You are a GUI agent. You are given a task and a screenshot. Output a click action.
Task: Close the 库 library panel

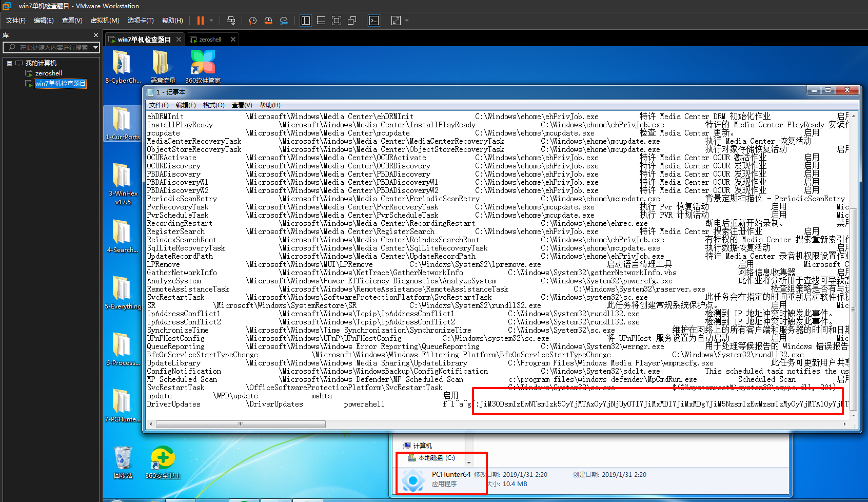click(x=96, y=35)
